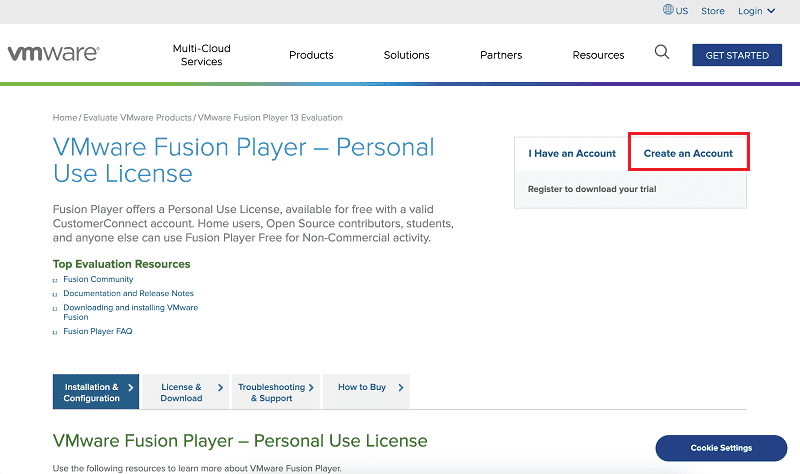This screenshot has height=474, width=800.
Task: Open the Fusion Player FAQ link
Action: coord(97,331)
